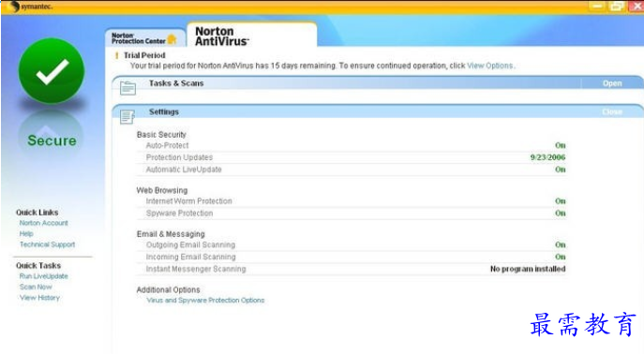Toggle Spyware Protection On status

tap(561, 214)
